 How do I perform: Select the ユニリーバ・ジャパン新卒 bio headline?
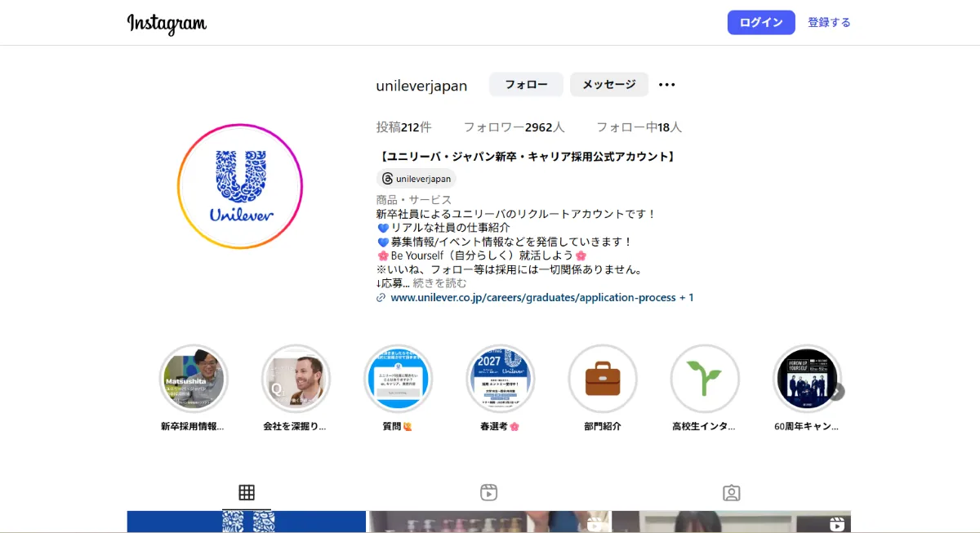point(527,157)
